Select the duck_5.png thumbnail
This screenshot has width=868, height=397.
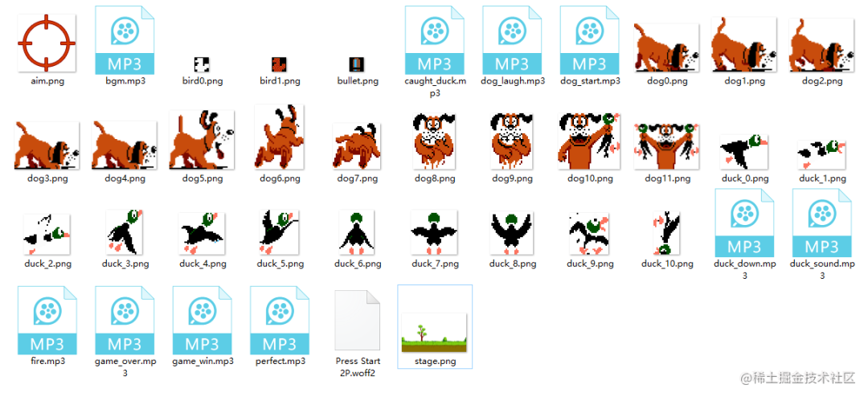[x=280, y=232]
